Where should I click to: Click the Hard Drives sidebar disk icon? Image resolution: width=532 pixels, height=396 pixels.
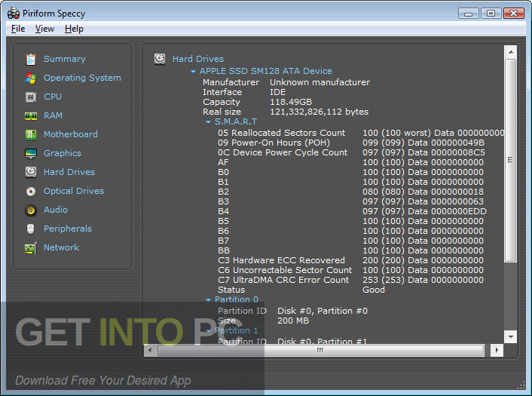(x=31, y=172)
